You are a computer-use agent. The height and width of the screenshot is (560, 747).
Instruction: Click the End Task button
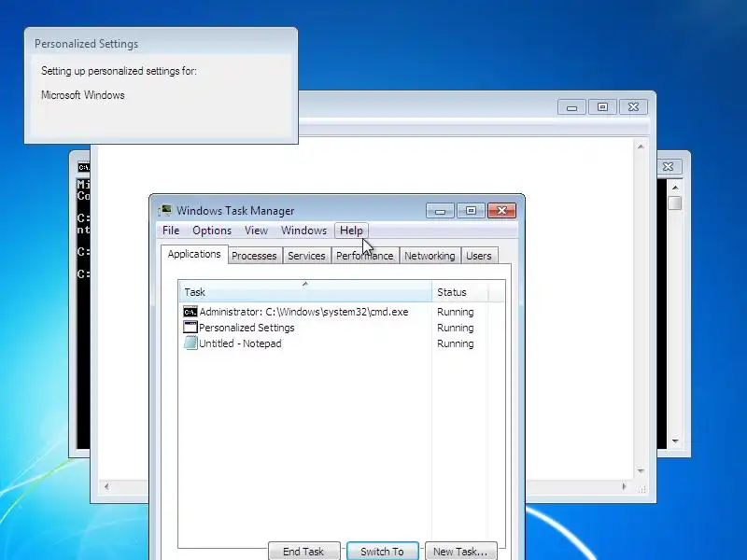click(303, 552)
